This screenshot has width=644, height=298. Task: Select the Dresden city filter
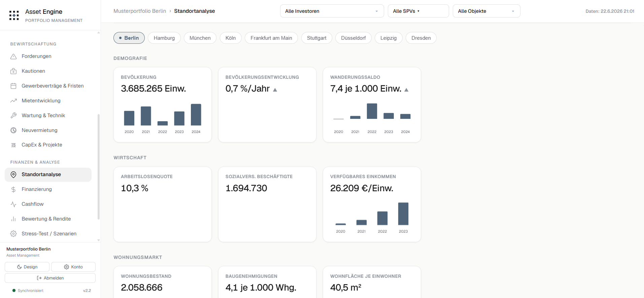(x=421, y=38)
